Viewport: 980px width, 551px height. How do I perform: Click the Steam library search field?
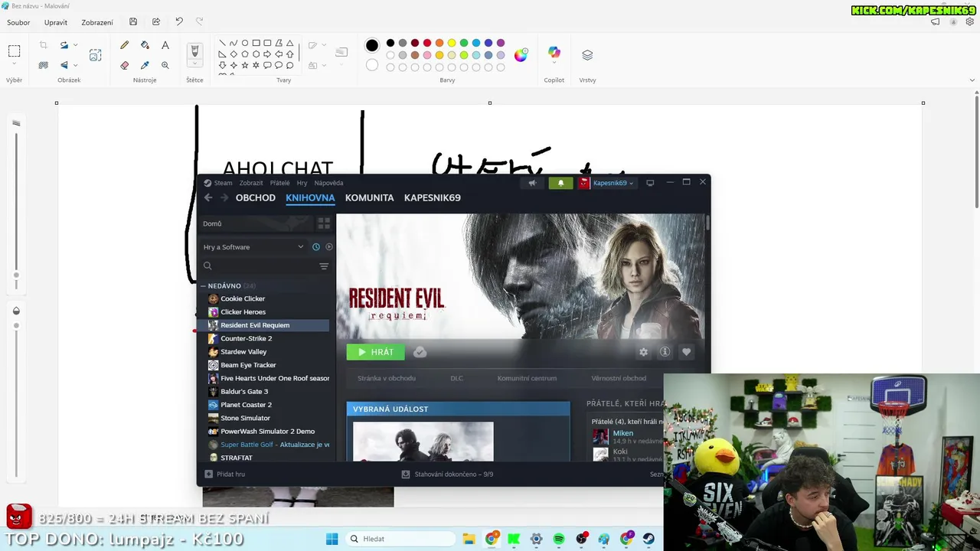[260, 266]
